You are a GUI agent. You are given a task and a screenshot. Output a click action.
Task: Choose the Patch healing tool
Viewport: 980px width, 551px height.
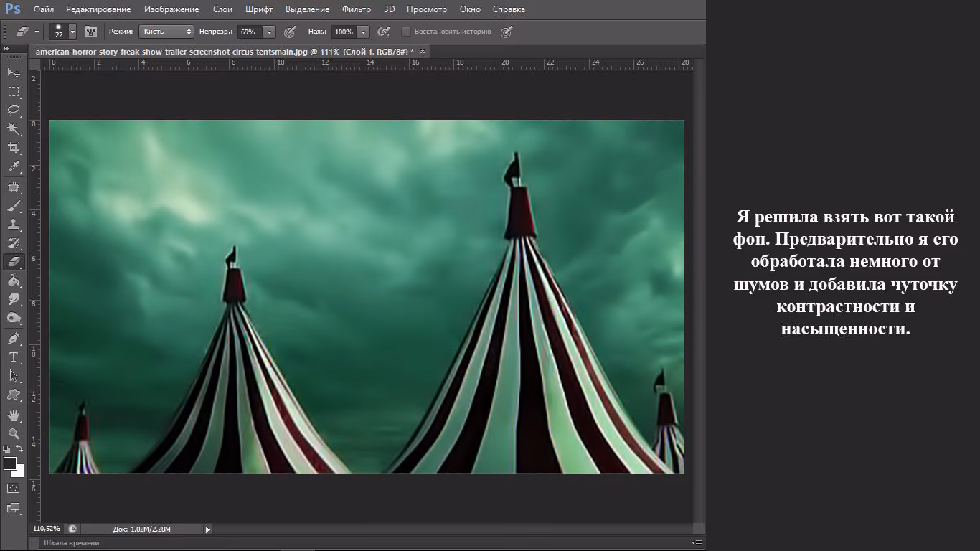pos(14,187)
